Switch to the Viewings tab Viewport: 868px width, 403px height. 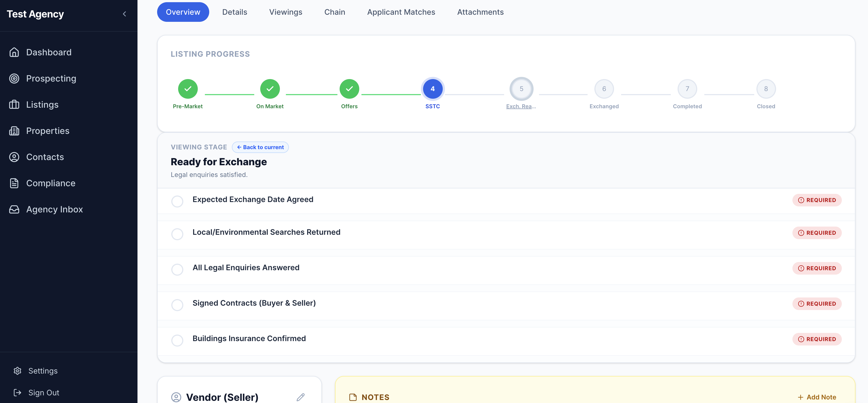pyautogui.click(x=286, y=12)
